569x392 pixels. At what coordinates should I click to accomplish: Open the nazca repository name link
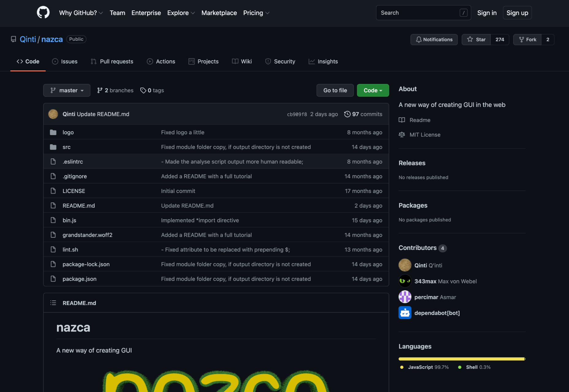[x=52, y=39]
